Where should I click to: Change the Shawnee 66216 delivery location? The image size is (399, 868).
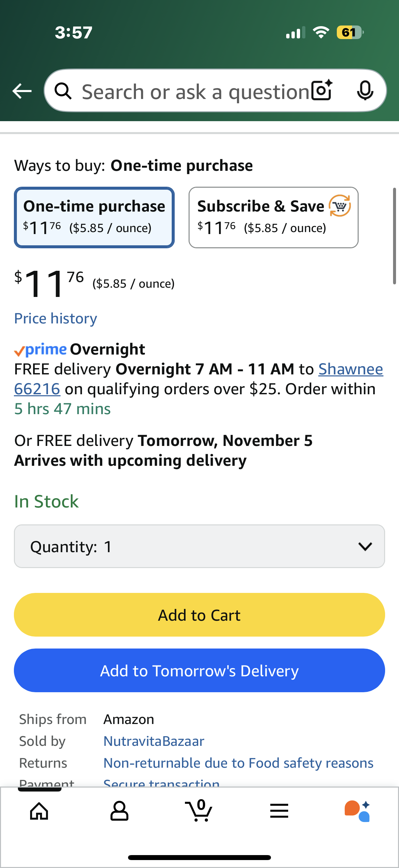pyautogui.click(x=350, y=369)
